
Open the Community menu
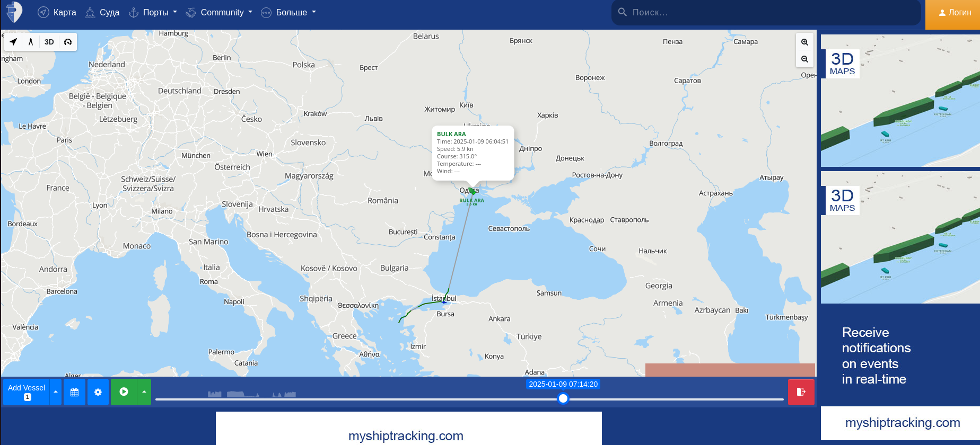pos(219,12)
